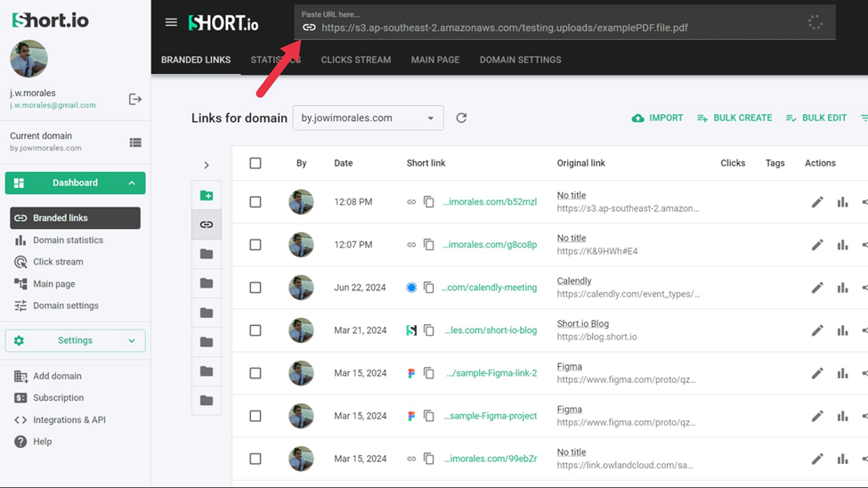Viewport: 868px width, 488px height.
Task: Open the hamburger menu beside the SHORT.io logo
Action: (171, 22)
